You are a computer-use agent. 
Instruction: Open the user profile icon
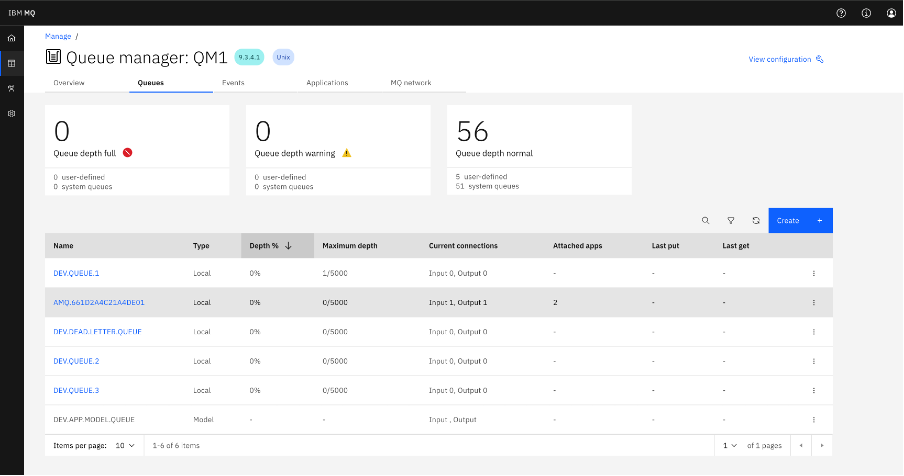tap(891, 13)
